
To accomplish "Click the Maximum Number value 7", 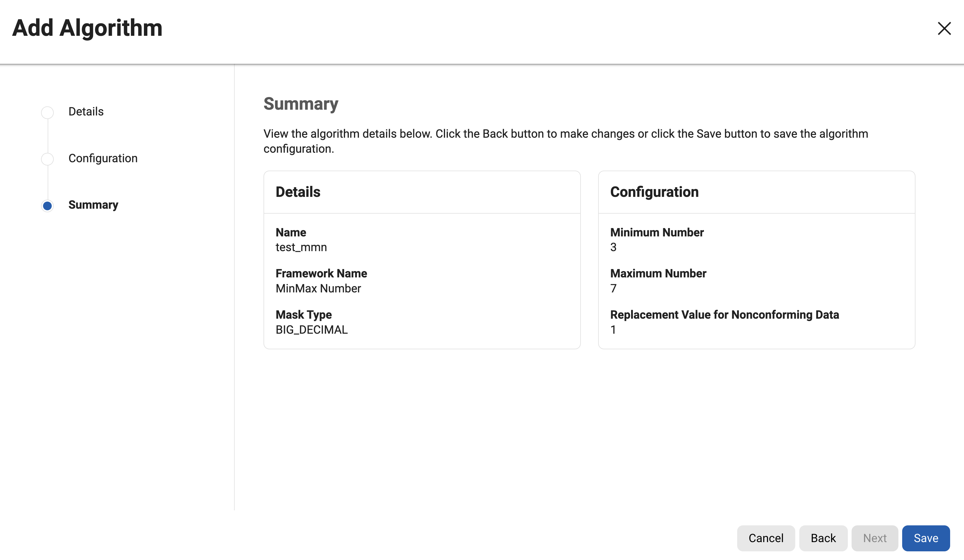I will click(613, 289).
